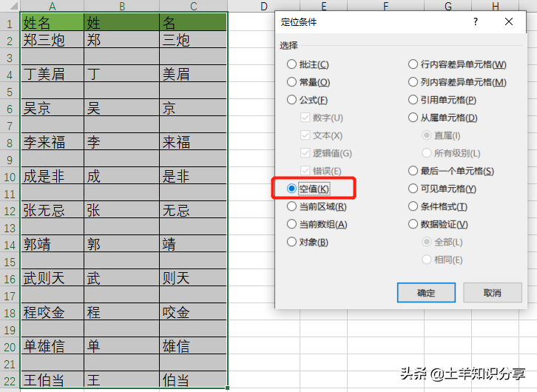This screenshot has width=537, height=392.
Task: Select the 常量(O) radio option
Action: (x=308, y=82)
